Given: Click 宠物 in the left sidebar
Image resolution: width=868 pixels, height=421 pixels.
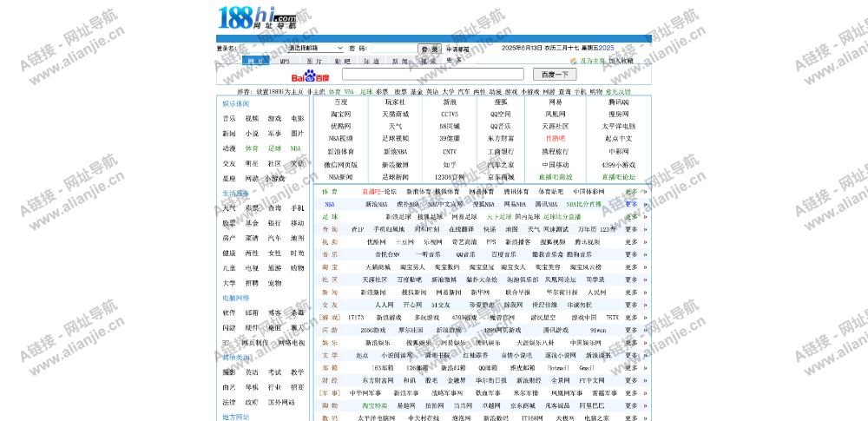Looking at the screenshot, I should [x=274, y=283].
